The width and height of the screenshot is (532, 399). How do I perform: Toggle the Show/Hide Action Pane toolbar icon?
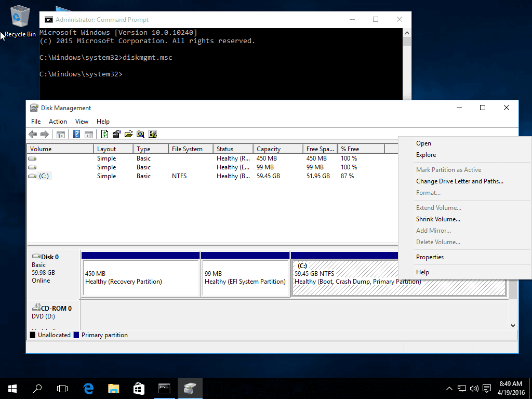point(89,135)
